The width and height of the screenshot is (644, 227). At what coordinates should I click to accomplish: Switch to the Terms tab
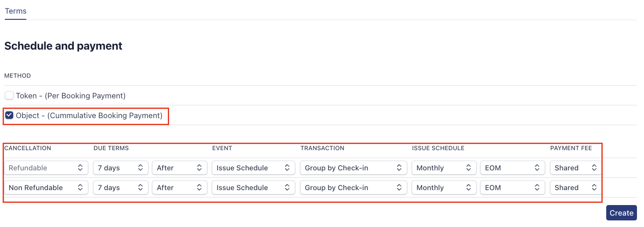pyautogui.click(x=16, y=11)
